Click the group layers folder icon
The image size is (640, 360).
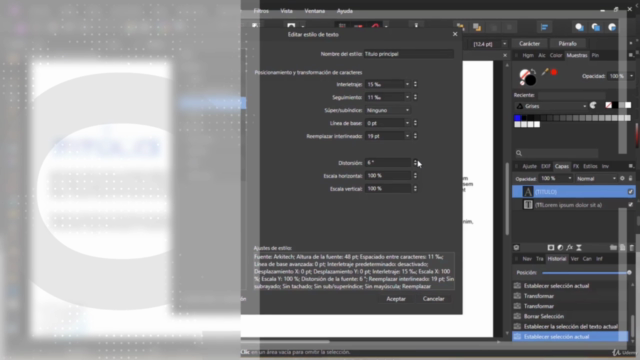[x=613, y=247]
